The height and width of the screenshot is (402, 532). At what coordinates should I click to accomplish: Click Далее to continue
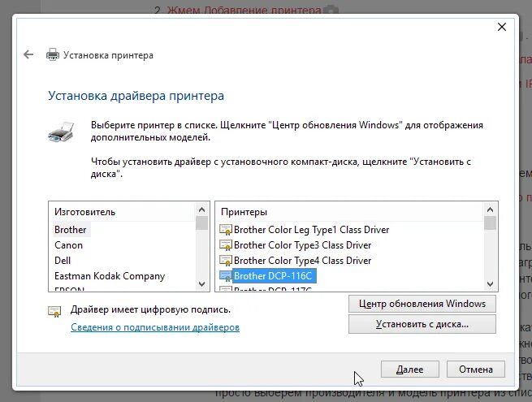click(410, 369)
